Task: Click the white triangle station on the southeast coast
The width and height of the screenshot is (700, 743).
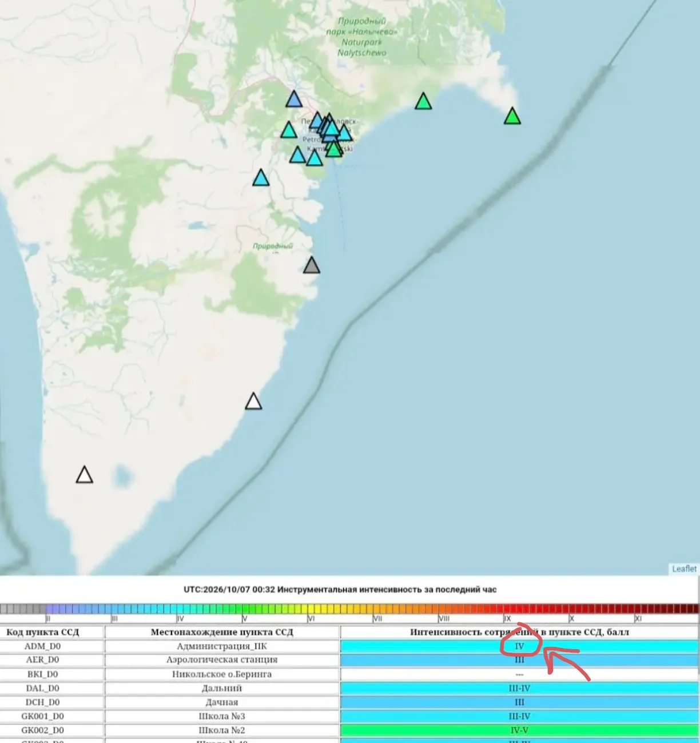Action: 253,402
